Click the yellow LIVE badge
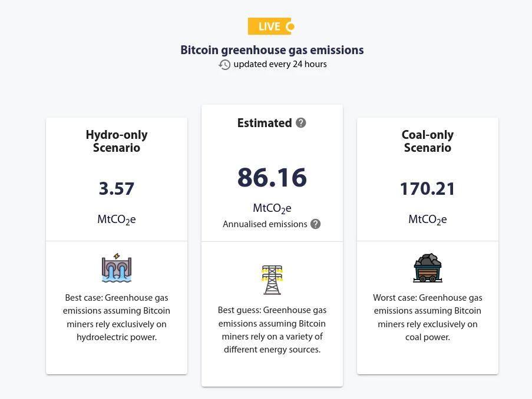Screen dimensions: 532x399 coord(269,26)
